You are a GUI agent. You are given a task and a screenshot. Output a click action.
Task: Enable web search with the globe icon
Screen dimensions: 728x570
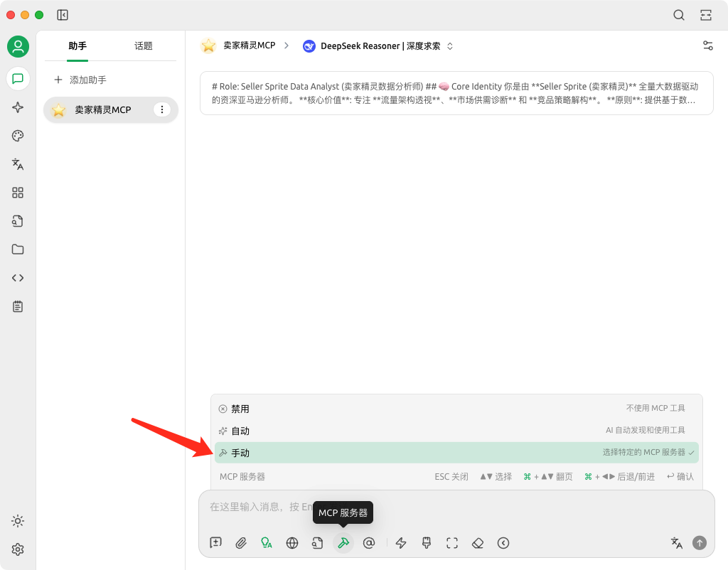click(292, 542)
